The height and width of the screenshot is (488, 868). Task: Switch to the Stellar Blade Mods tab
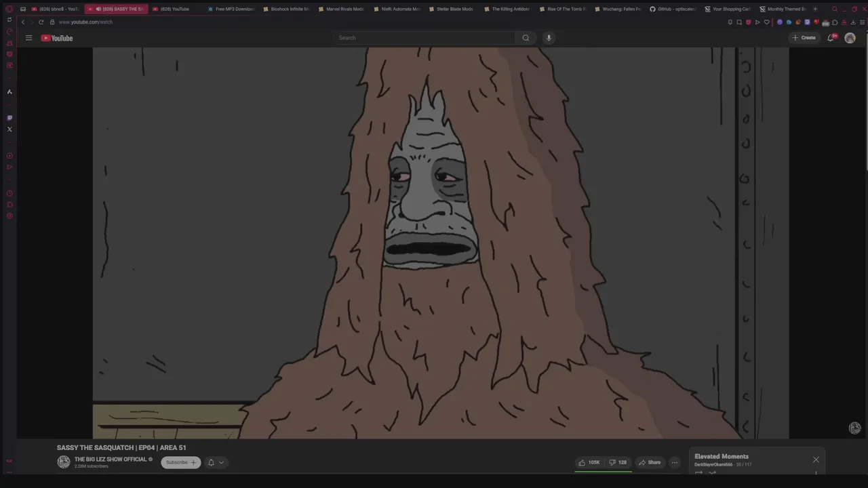(x=452, y=9)
